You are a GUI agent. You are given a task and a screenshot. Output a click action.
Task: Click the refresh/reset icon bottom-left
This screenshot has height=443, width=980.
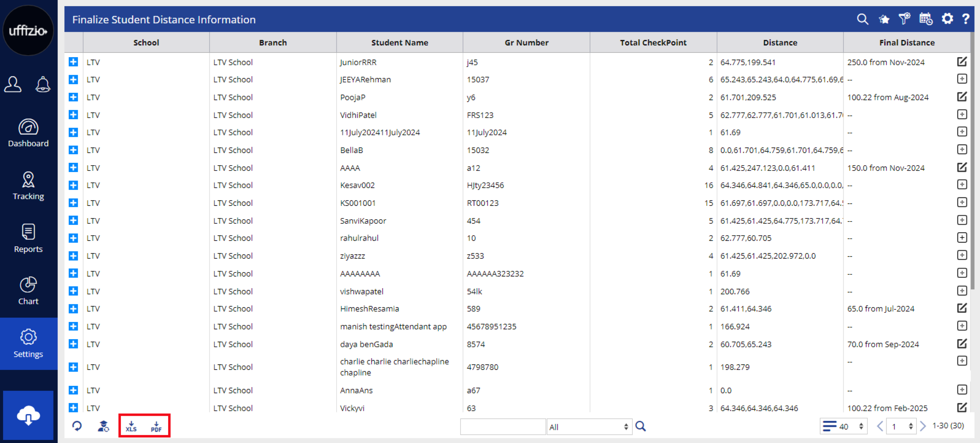coord(76,427)
